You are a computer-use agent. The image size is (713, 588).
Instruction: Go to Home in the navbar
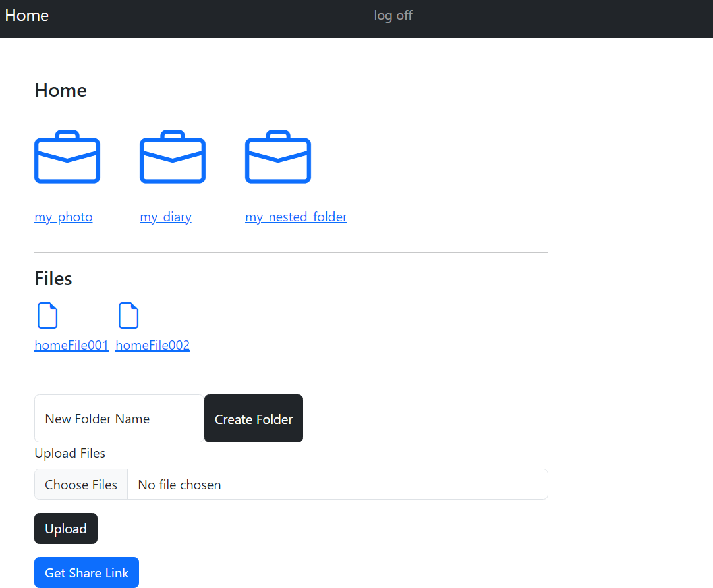point(27,15)
